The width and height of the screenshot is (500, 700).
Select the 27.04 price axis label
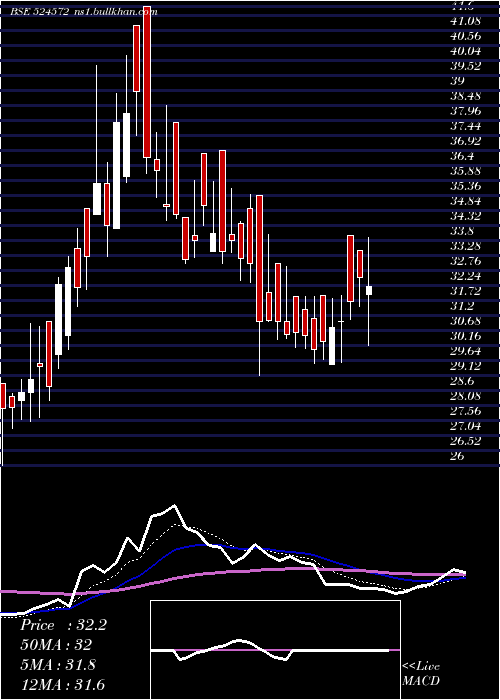[x=465, y=426]
